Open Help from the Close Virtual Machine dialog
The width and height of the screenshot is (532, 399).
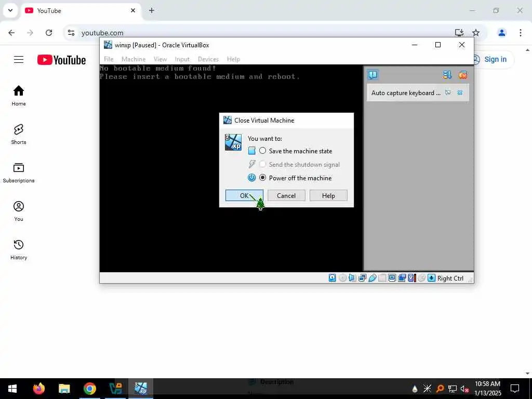(x=328, y=195)
